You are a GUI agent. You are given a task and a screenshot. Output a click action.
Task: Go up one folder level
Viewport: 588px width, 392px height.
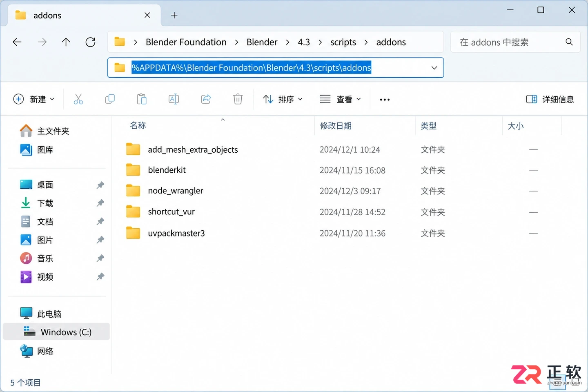tap(66, 42)
